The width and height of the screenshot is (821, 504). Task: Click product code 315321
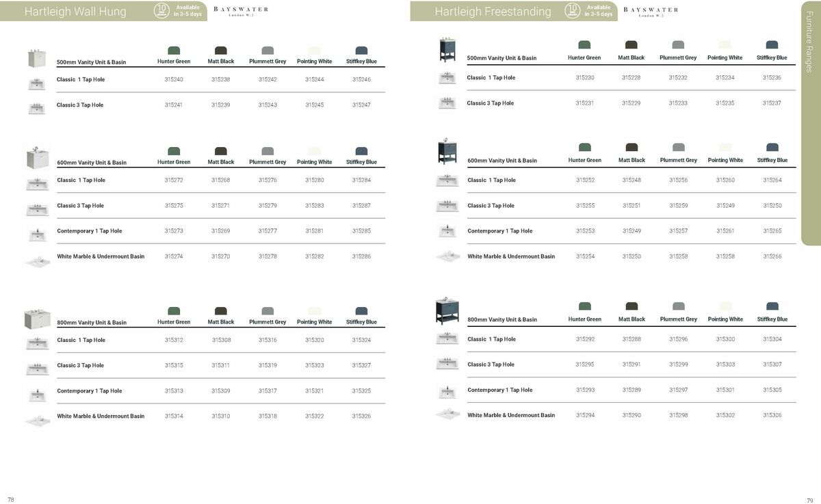(315, 391)
